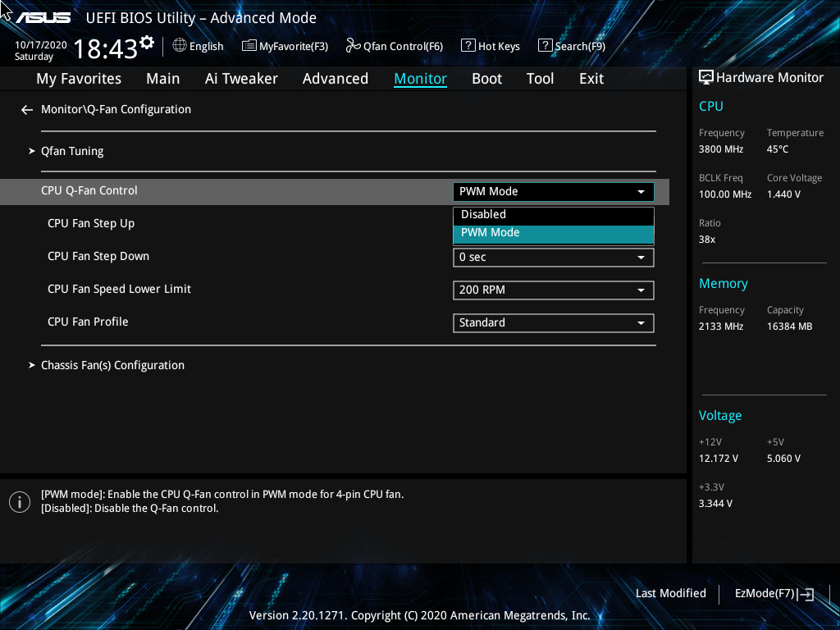Click Core Voltage value 1.440 V
The height and width of the screenshot is (630, 840).
tap(783, 194)
